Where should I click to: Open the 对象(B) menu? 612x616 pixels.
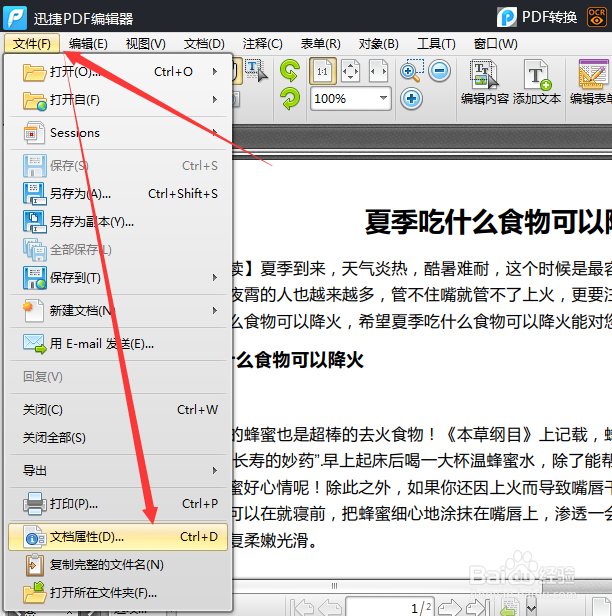coord(378,44)
